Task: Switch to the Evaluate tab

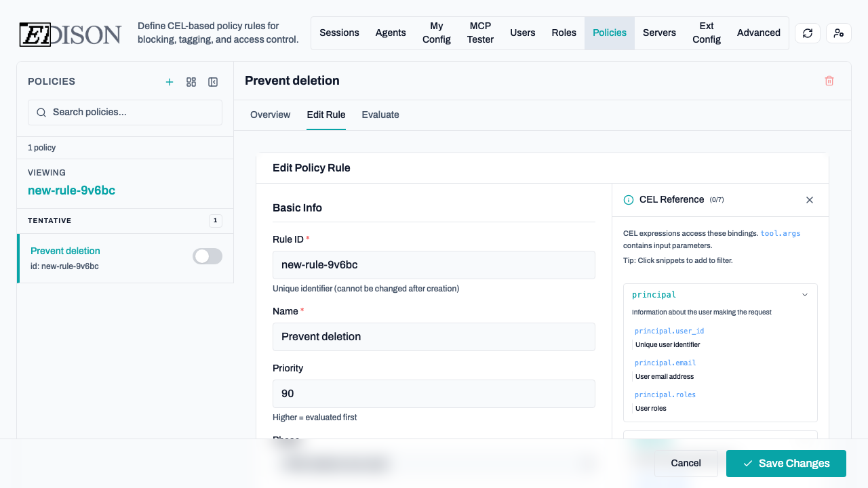Action: (380, 115)
